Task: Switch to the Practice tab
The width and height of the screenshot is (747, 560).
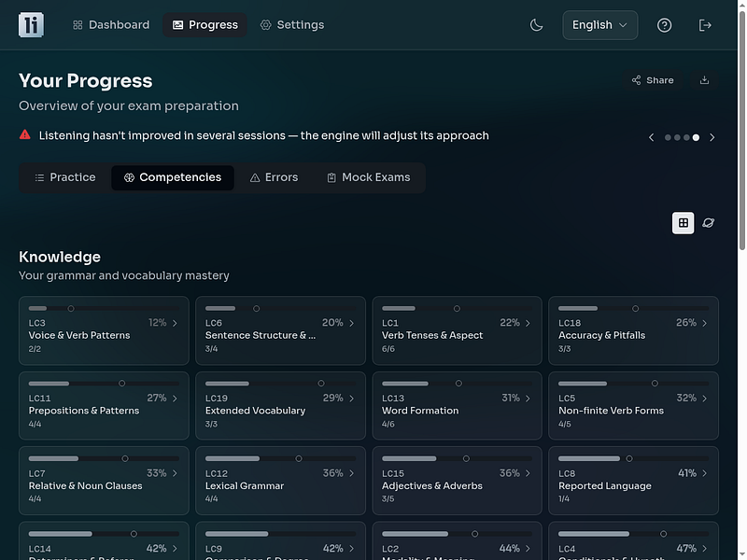Action: click(x=65, y=177)
